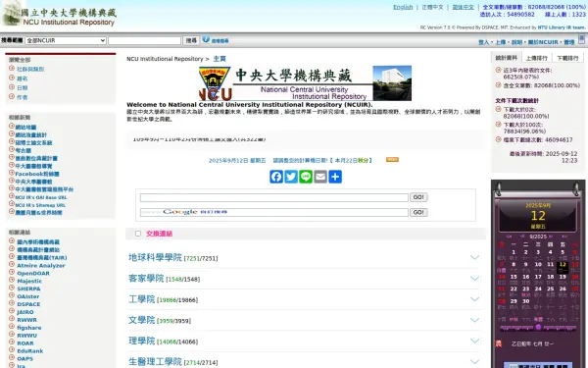Screen dimensions: 588x368
Task: Open the Atmire Analyzer link
Action: click(x=41, y=266)
